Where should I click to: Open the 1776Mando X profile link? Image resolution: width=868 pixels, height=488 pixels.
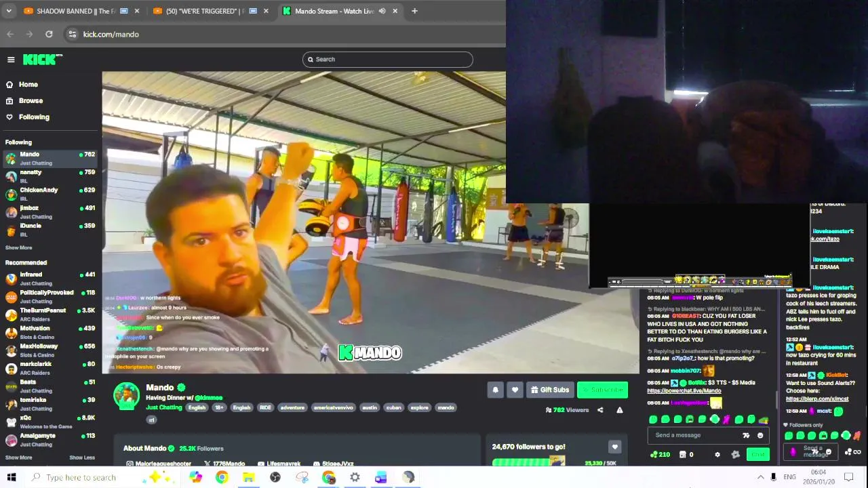pyautogui.click(x=224, y=464)
